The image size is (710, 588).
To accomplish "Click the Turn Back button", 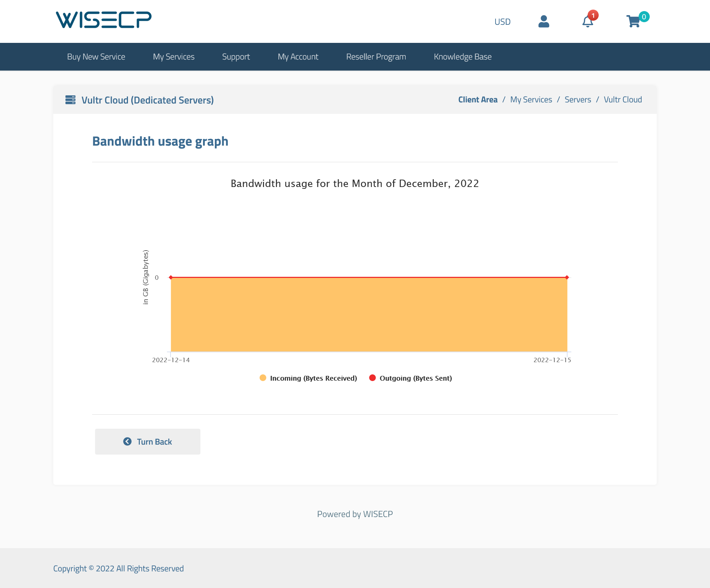I will point(148,442).
